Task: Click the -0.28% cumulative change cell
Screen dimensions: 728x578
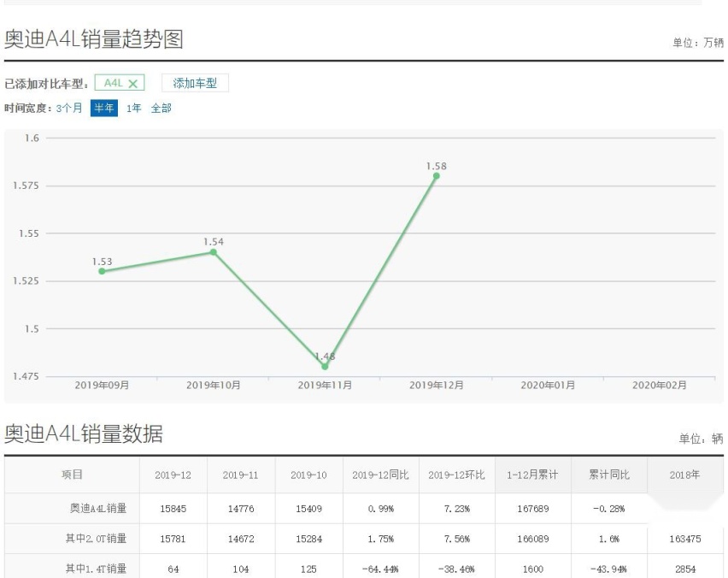Action: (x=609, y=509)
